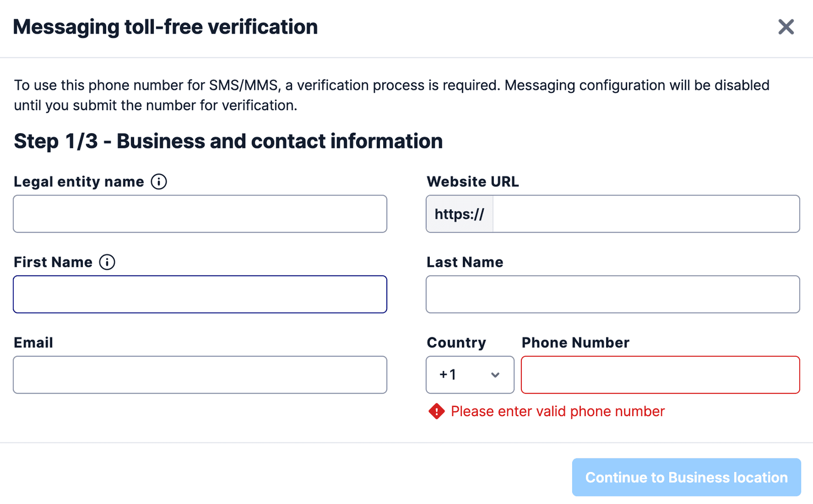Click Continue to Business location
Screen dimensions: 813x504
[686, 477]
